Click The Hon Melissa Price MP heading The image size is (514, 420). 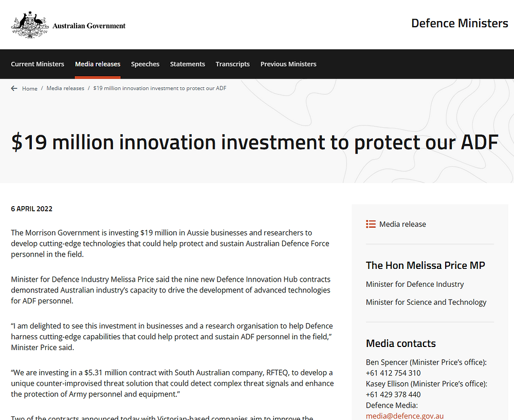tap(425, 265)
